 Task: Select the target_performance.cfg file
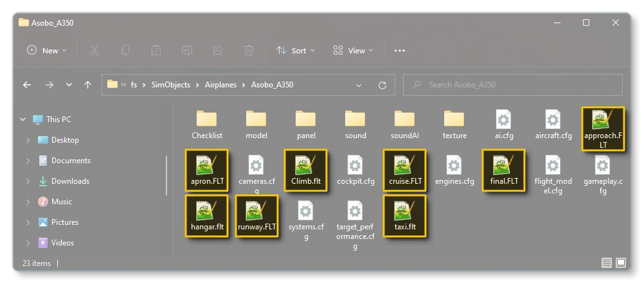[355, 225]
